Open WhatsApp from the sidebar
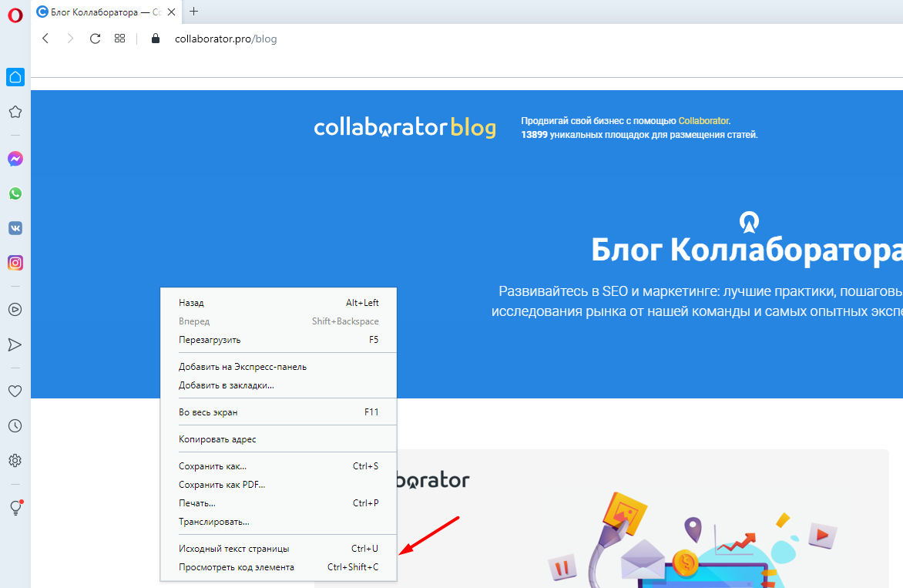Screen dimensions: 903x588 click(x=15, y=193)
